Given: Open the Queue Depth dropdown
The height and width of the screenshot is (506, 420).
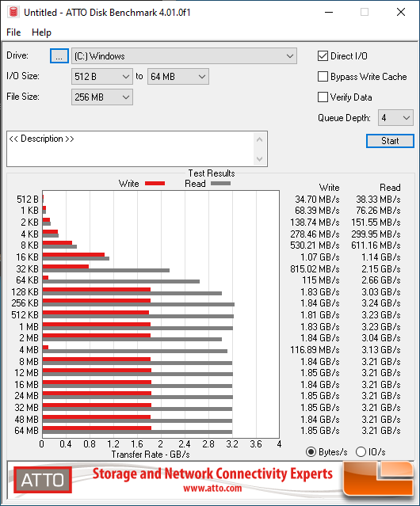Looking at the screenshot, I should 395,118.
